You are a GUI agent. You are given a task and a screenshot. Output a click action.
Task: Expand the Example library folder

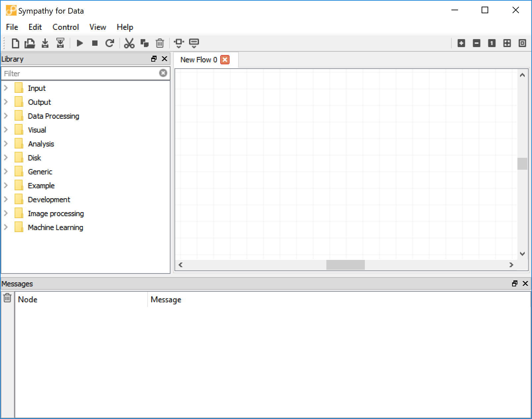coord(6,185)
